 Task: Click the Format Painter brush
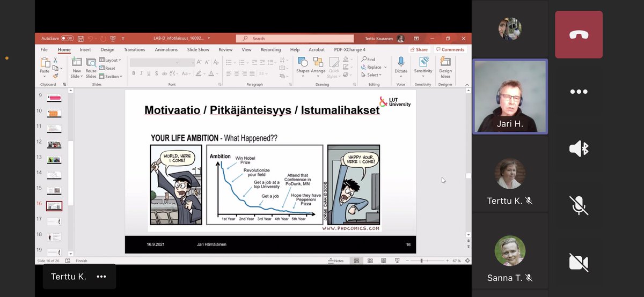(x=55, y=76)
